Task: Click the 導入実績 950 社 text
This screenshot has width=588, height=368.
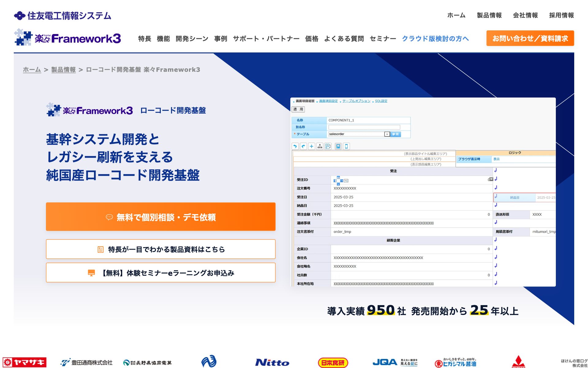Action: (x=367, y=310)
